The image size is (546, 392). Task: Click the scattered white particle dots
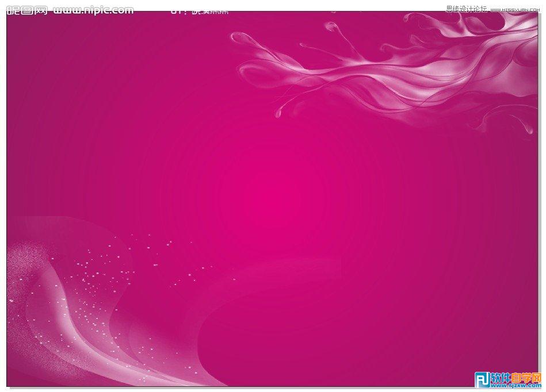(115, 270)
